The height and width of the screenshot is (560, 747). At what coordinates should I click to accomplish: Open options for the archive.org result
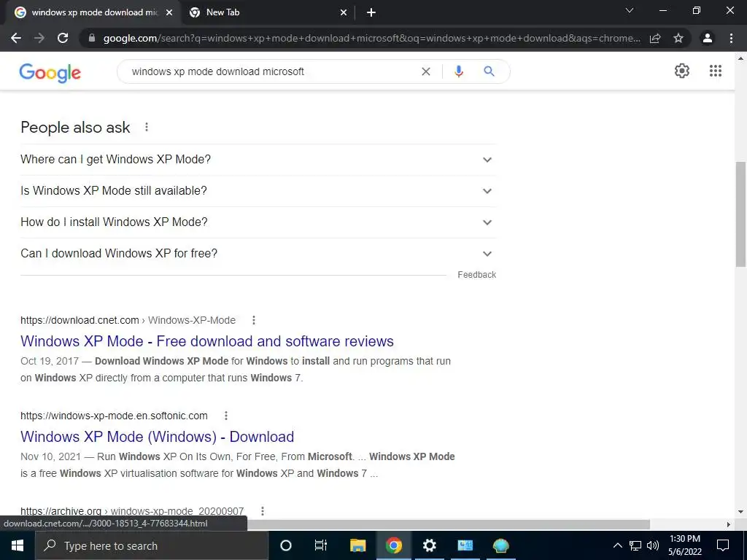pyautogui.click(x=263, y=511)
